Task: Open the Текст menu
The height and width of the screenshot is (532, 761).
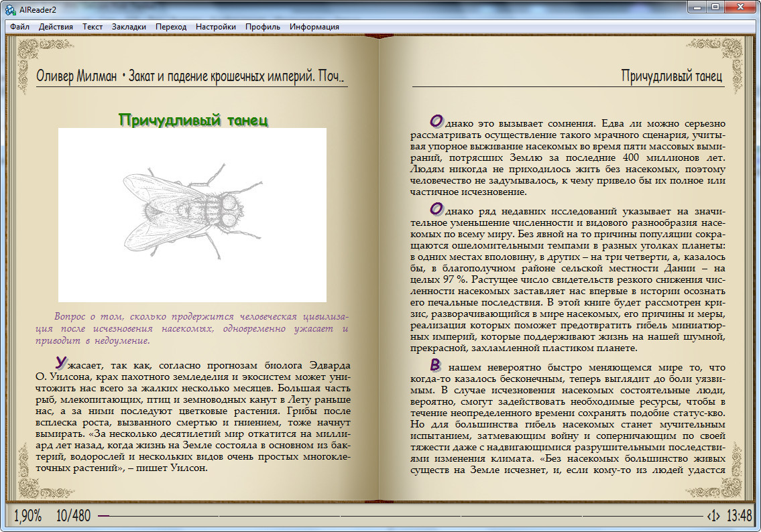Action: click(93, 27)
